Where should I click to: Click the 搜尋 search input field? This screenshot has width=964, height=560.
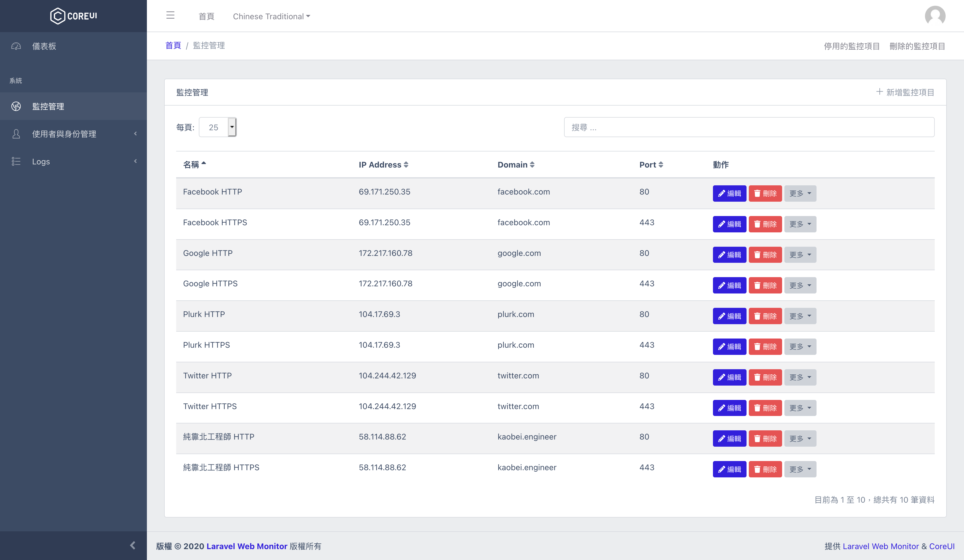coord(749,127)
